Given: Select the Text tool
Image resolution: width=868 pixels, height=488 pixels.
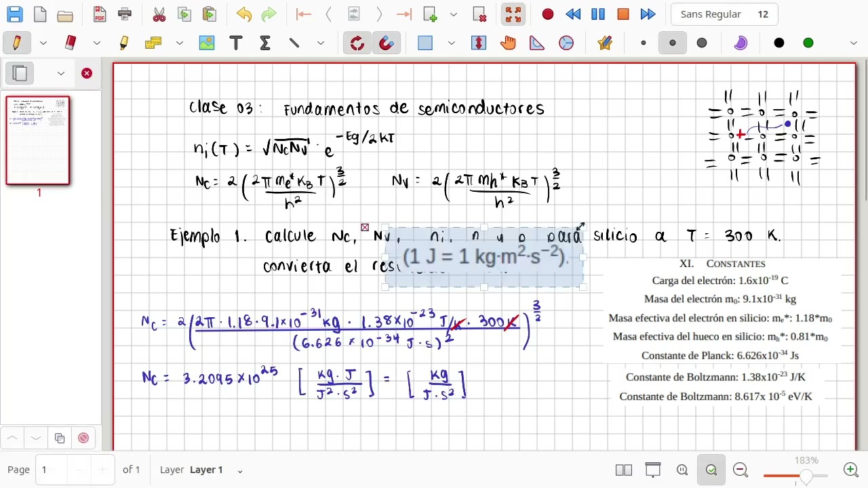Looking at the screenshot, I should coord(236,43).
